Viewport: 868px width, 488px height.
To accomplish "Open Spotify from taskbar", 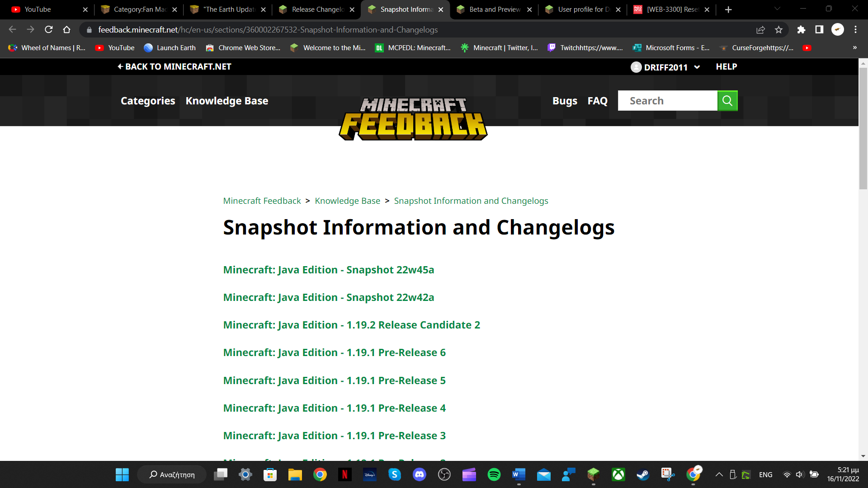I will [494, 474].
